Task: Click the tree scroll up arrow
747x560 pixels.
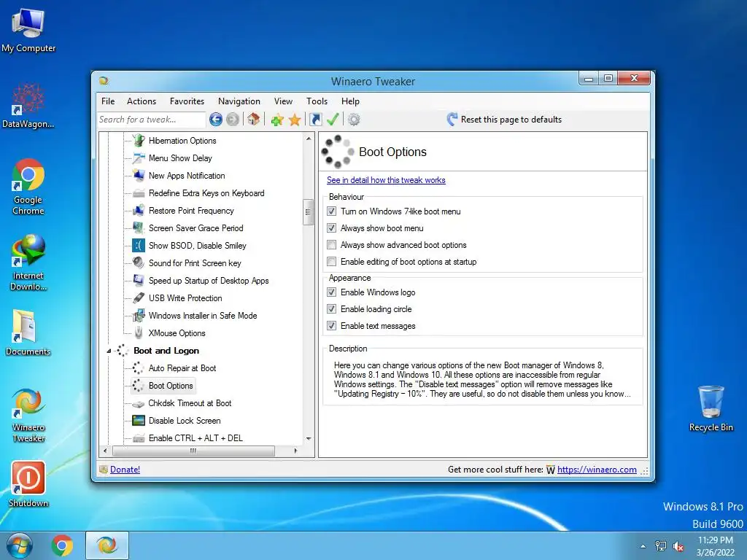Action: click(x=309, y=139)
